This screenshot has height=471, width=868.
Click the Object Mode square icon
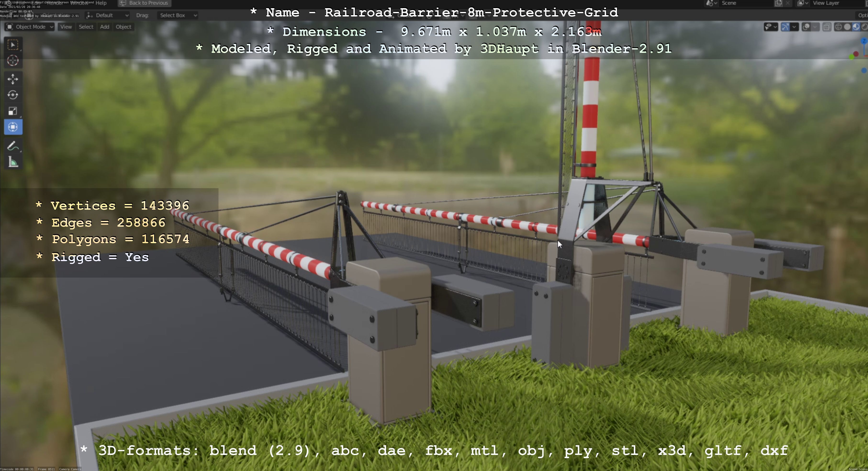[x=10, y=27]
